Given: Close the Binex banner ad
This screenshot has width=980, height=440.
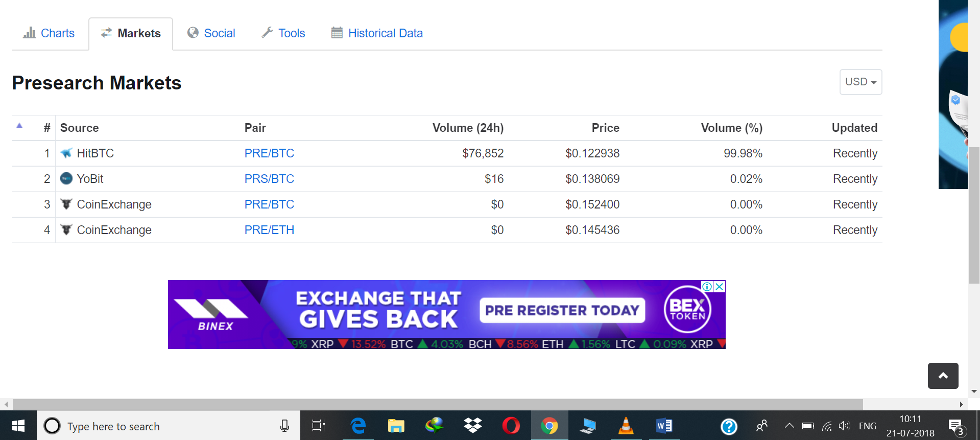Looking at the screenshot, I should [x=720, y=287].
